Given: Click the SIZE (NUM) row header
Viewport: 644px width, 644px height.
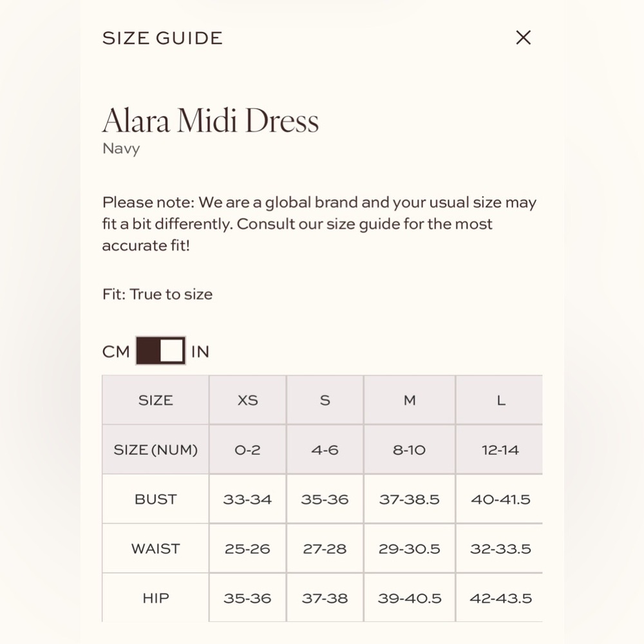Looking at the screenshot, I should point(155,450).
